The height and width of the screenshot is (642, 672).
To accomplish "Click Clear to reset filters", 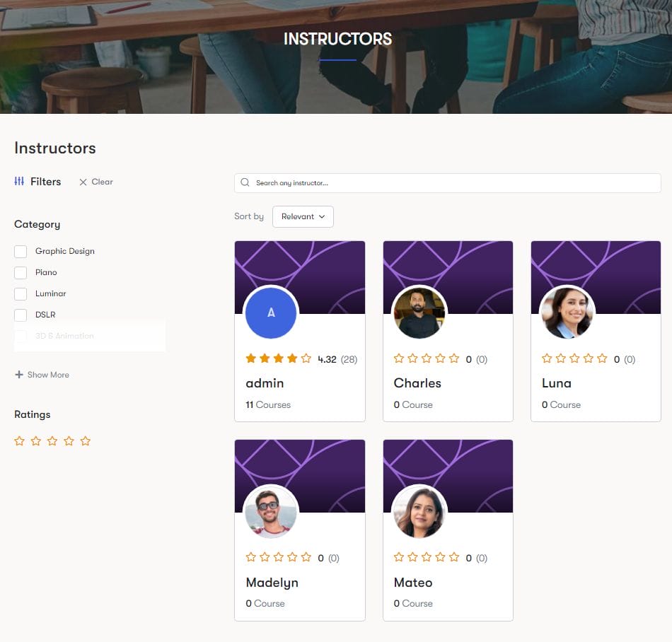I will 102,182.
